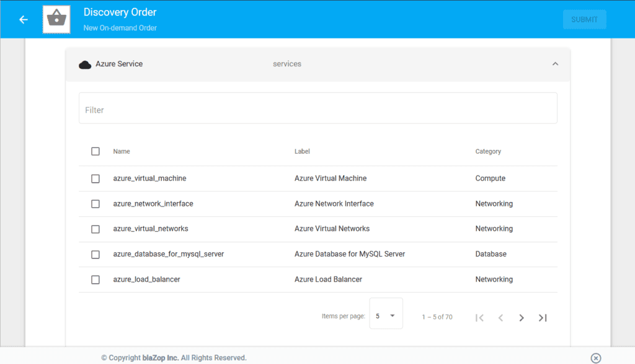Click the Label column header

point(302,151)
